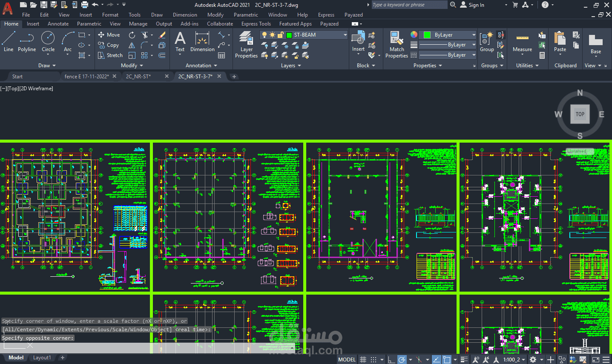
Task: Toggle ortho mode in status bar
Action: [391, 360]
